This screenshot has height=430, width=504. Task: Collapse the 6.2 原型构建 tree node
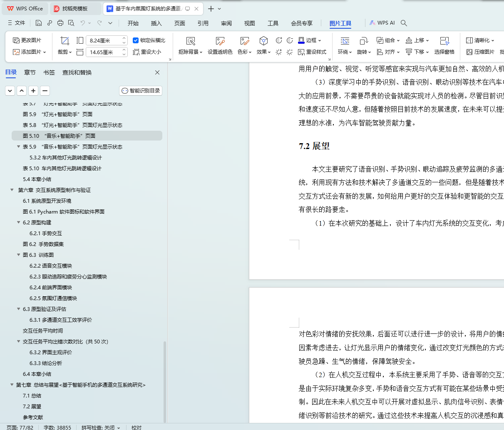(x=19, y=222)
